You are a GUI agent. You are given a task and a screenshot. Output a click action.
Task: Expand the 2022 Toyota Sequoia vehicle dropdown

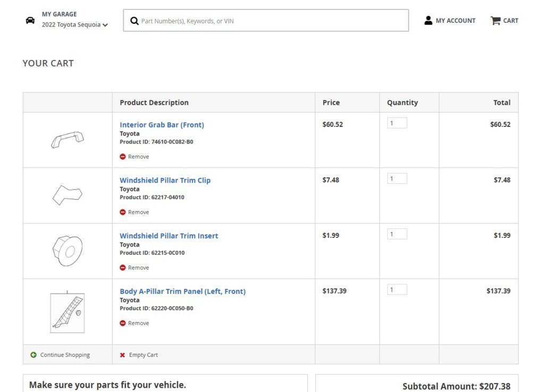pos(74,24)
